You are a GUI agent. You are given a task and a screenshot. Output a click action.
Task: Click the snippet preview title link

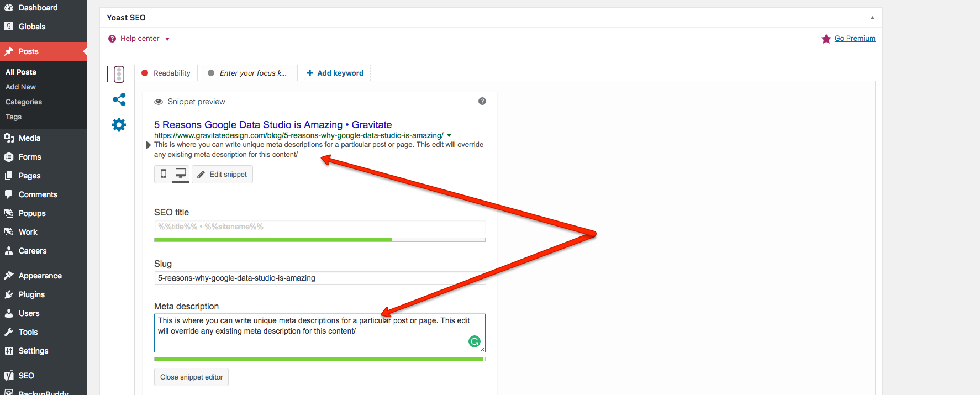pos(273,125)
